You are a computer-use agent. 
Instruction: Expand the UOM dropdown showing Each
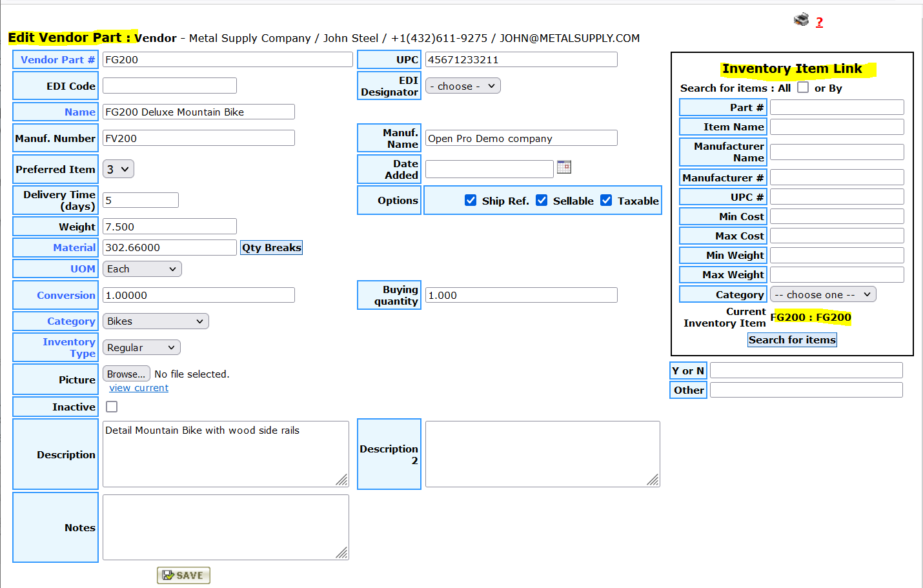tap(142, 269)
